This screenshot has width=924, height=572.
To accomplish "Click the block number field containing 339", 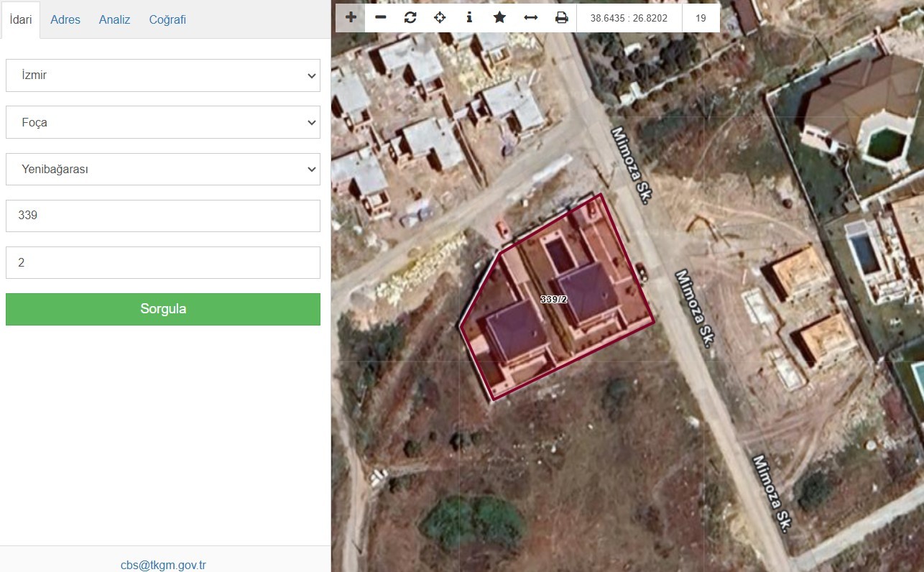I will pyautogui.click(x=163, y=216).
